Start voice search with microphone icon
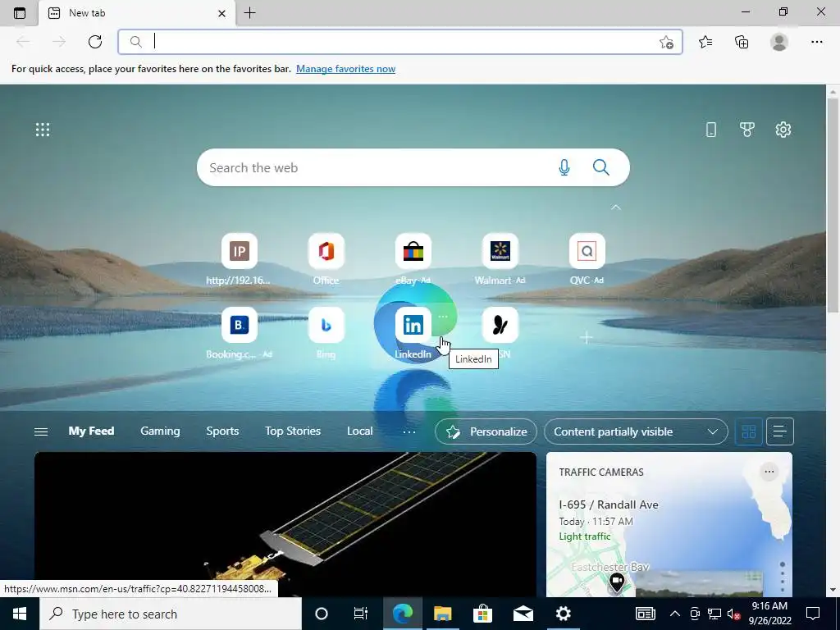The height and width of the screenshot is (630, 840). pos(564,167)
